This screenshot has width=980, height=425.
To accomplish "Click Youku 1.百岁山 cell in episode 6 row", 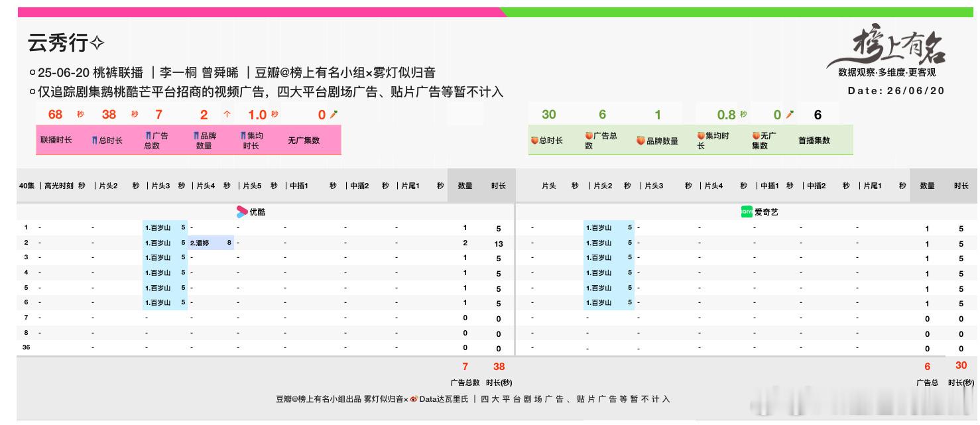I will pyautogui.click(x=165, y=302).
